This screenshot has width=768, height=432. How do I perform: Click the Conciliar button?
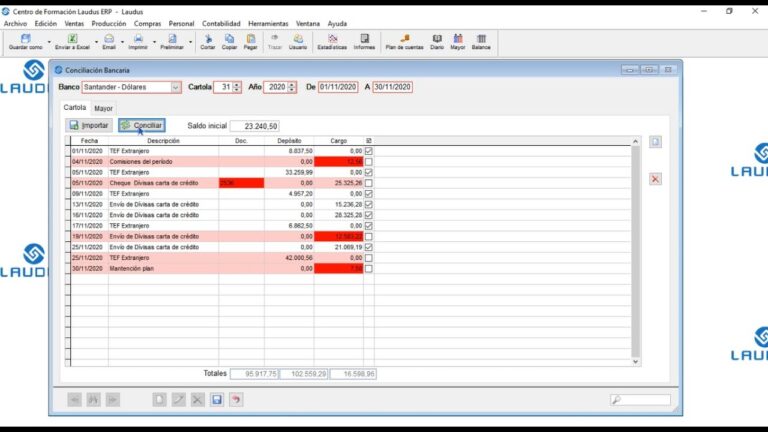(x=142, y=125)
